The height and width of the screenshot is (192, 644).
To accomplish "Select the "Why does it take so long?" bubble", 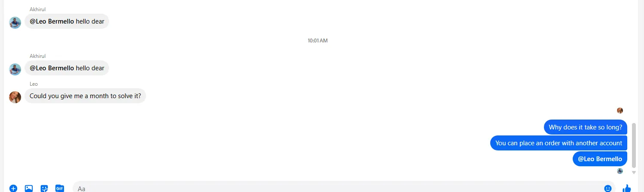I will (x=586, y=127).
